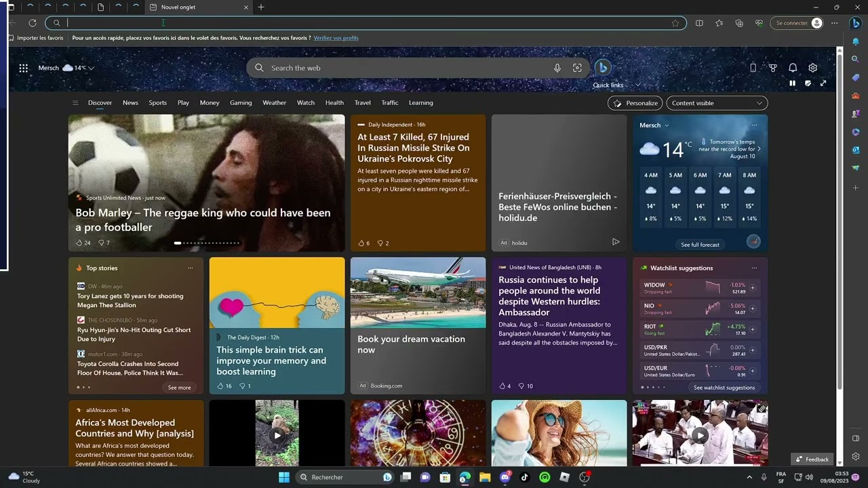The image size is (868, 488).
Task: Open the feed hamburger menu icon
Action: (75, 103)
